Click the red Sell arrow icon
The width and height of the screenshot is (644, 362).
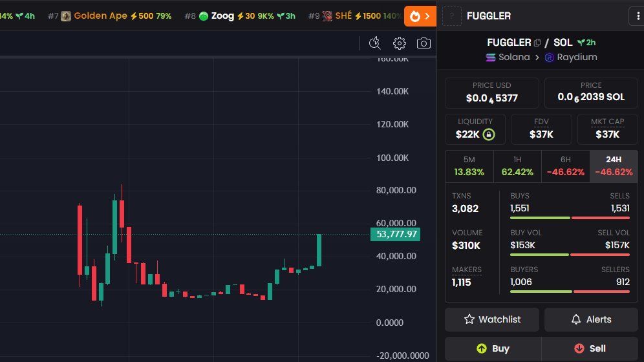pos(579,348)
